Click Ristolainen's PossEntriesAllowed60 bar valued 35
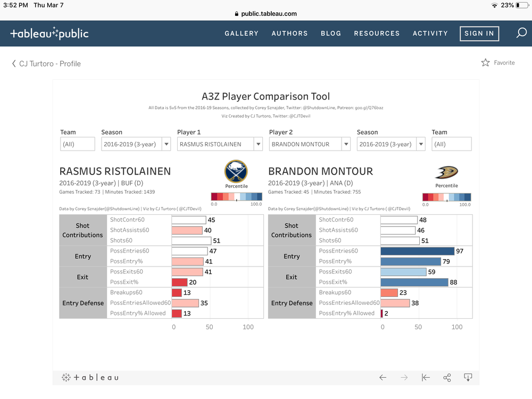532x399 pixels. pos(185,303)
